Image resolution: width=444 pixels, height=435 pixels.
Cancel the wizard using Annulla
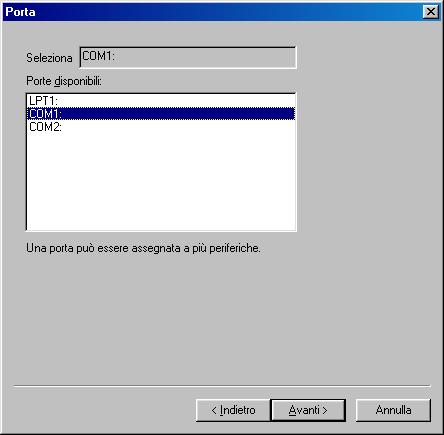(393, 410)
